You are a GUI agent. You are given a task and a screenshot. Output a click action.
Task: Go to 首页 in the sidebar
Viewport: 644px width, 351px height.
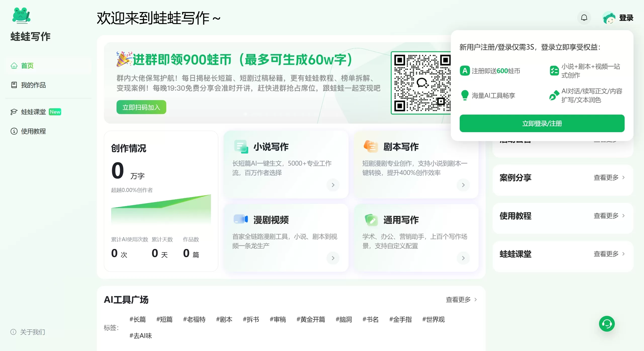48,66
